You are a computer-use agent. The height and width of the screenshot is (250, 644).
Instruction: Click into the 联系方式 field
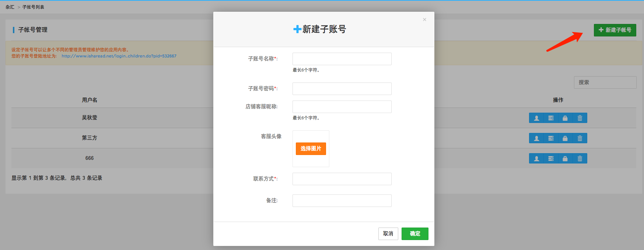342,179
